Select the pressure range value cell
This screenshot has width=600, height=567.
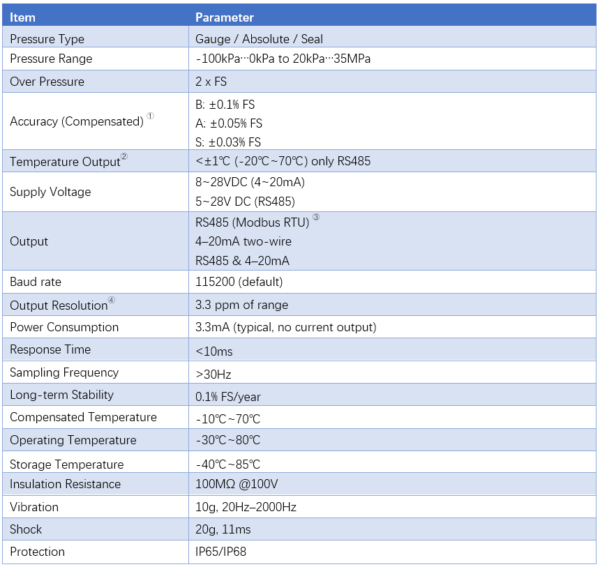pos(283,60)
